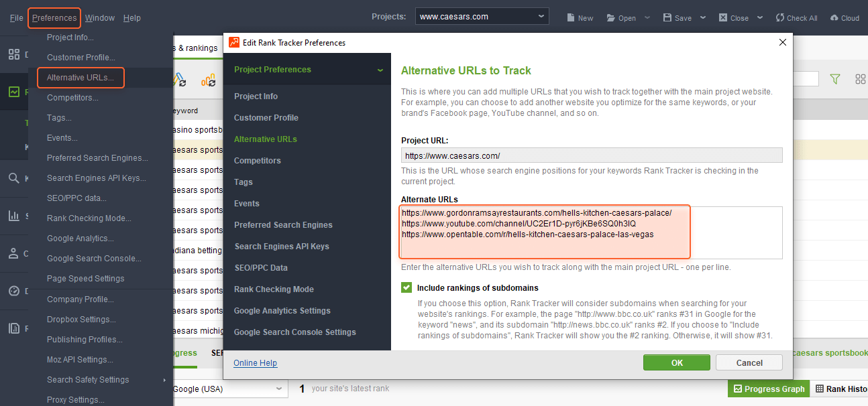Expand the Save button dropdown arrow

tap(702, 18)
